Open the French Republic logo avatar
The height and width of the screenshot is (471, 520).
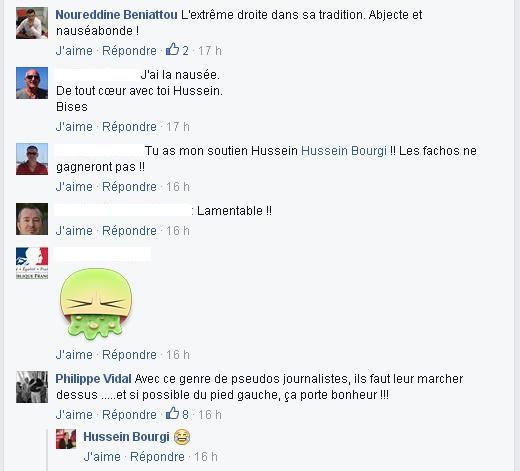(x=32, y=263)
